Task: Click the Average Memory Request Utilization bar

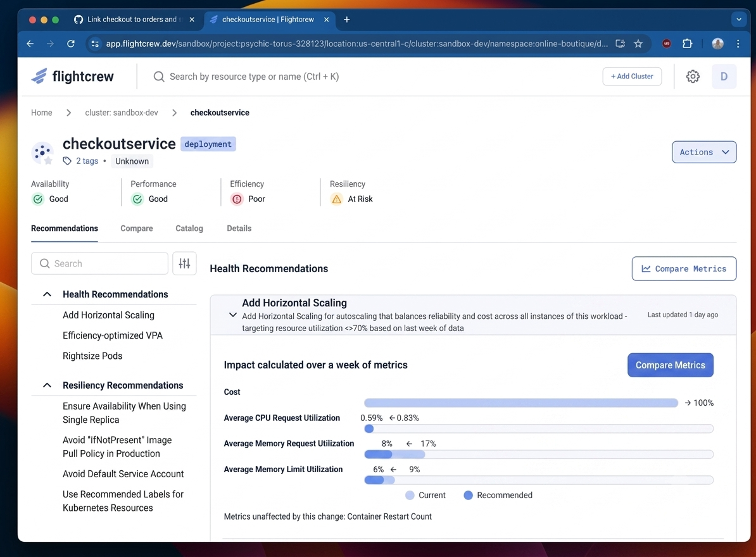Action: click(x=539, y=454)
